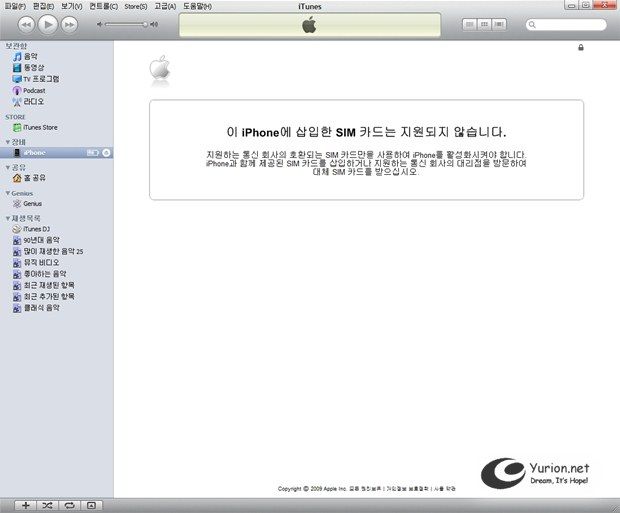Click the high volume speaker icon
Viewport: 620px width, 513px height.
(154, 25)
